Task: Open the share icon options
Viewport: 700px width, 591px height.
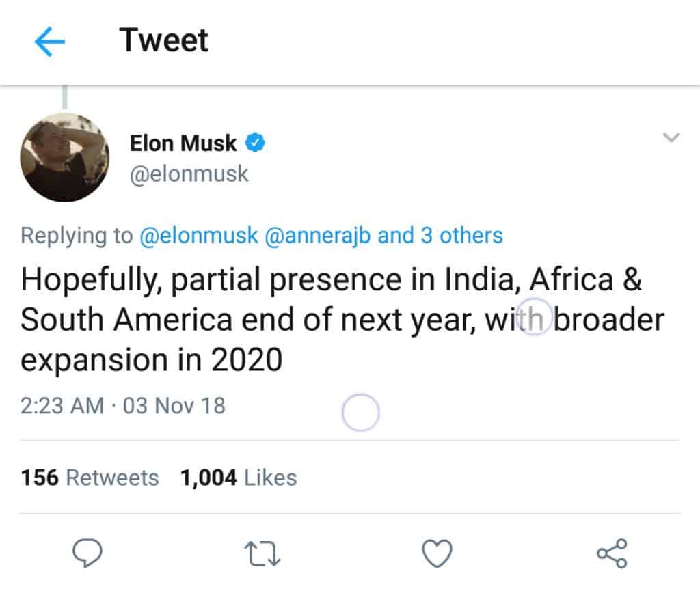Action: pos(611,553)
